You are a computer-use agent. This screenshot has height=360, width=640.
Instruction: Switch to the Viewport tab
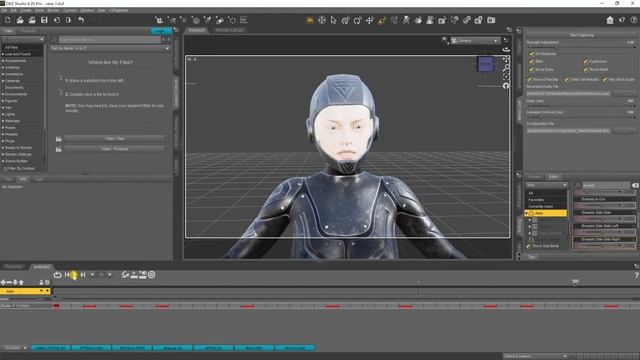click(196, 30)
